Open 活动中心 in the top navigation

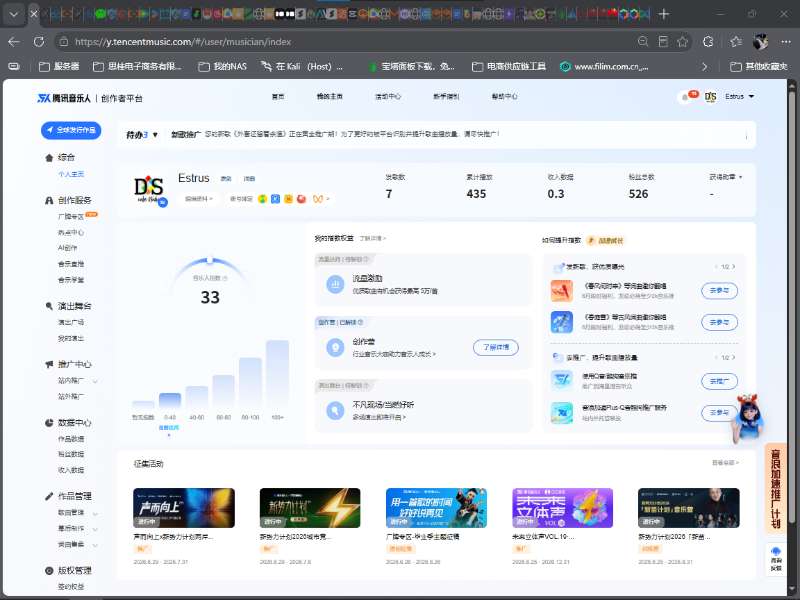[x=388, y=96]
